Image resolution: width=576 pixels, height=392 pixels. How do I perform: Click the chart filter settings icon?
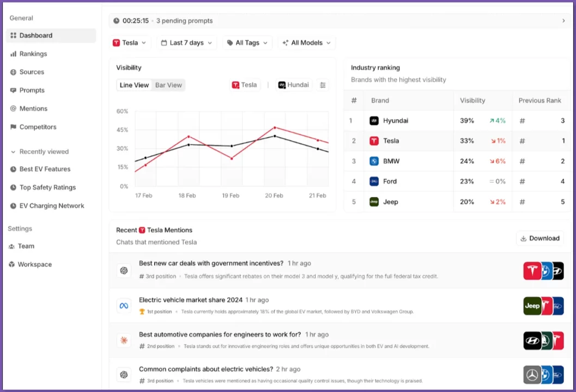323,85
